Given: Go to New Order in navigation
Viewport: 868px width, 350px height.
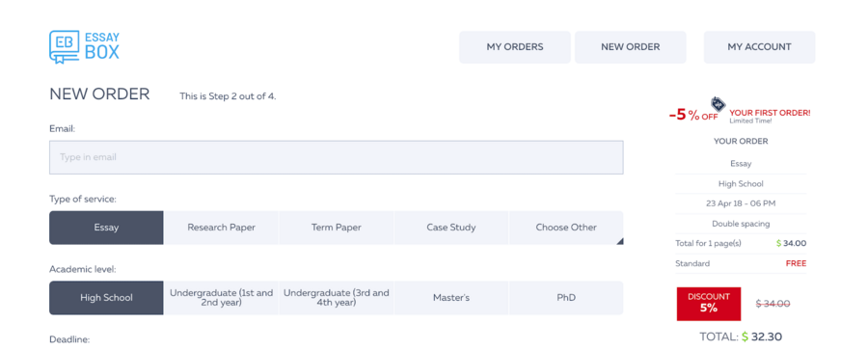Looking at the screenshot, I should (x=631, y=47).
